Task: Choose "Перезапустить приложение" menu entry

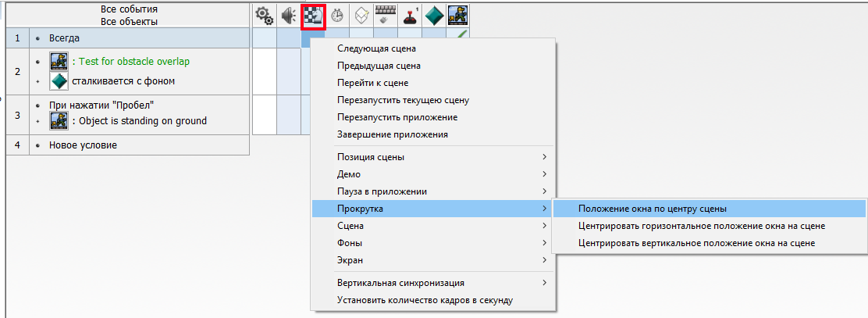Action: (397, 117)
